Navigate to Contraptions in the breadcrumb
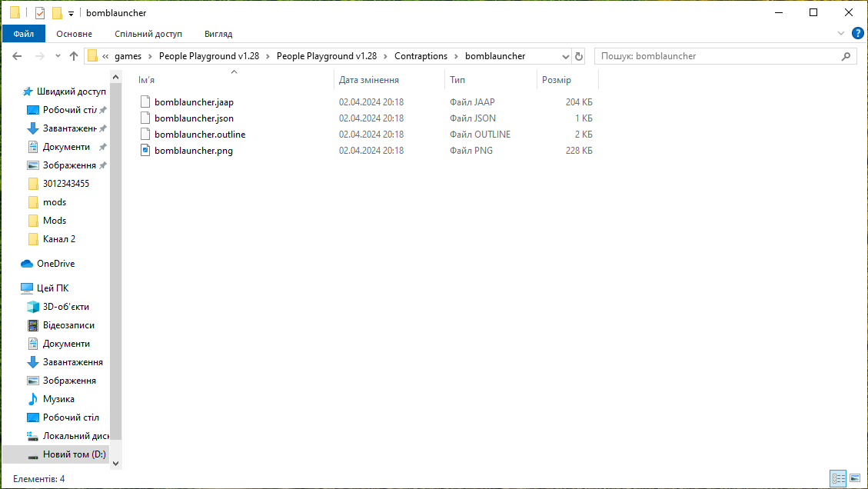The image size is (868, 489). [x=421, y=56]
